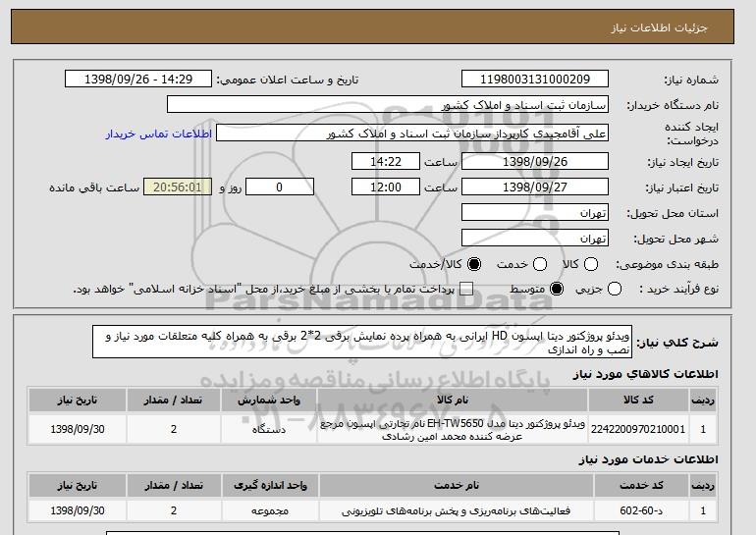Viewport: 756px width, 535px height.
Task: Select the کالا/خدمت radio button
Action: point(474,264)
